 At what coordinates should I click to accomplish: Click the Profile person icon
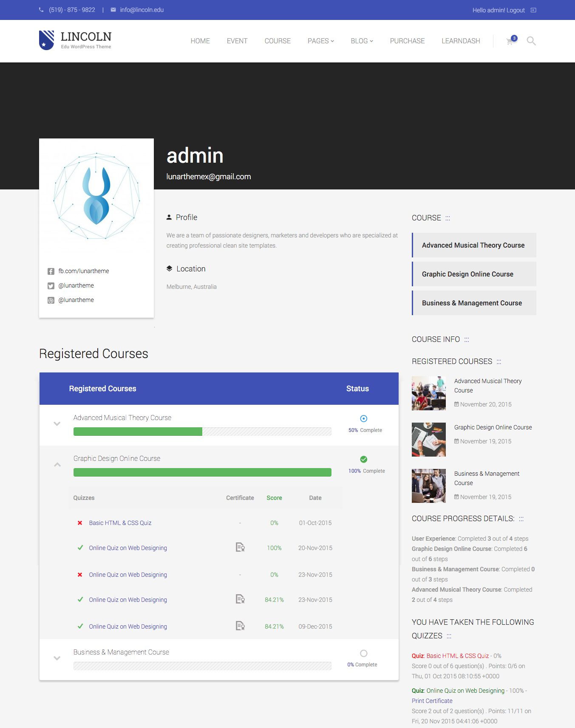pos(169,217)
